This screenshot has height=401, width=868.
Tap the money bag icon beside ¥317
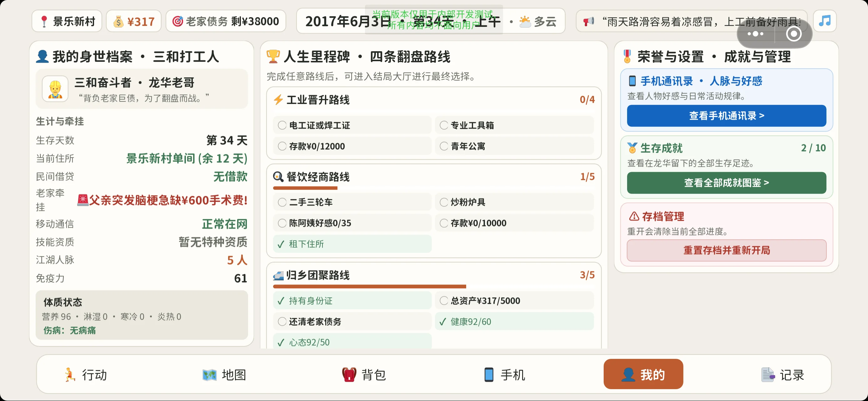pyautogui.click(x=118, y=22)
